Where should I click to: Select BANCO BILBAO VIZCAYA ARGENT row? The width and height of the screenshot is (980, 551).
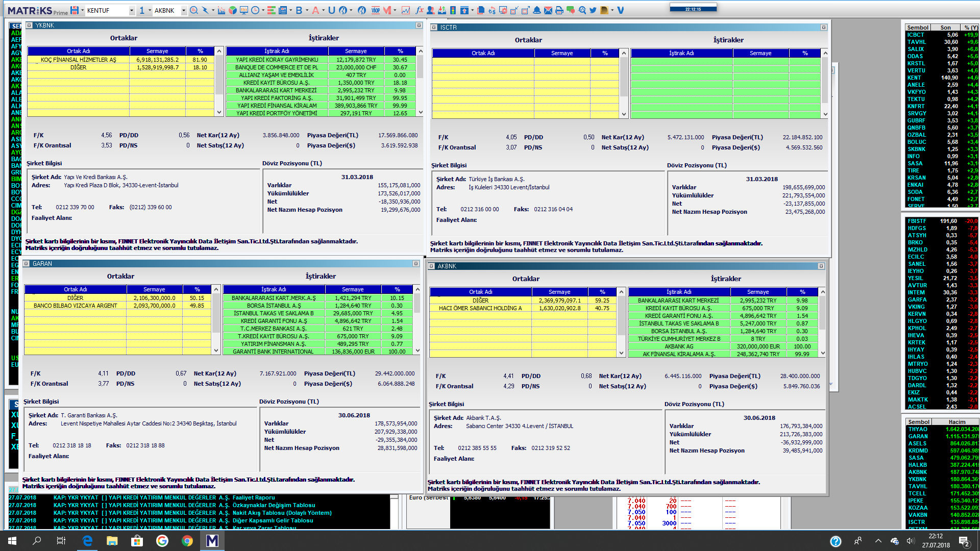117,306
